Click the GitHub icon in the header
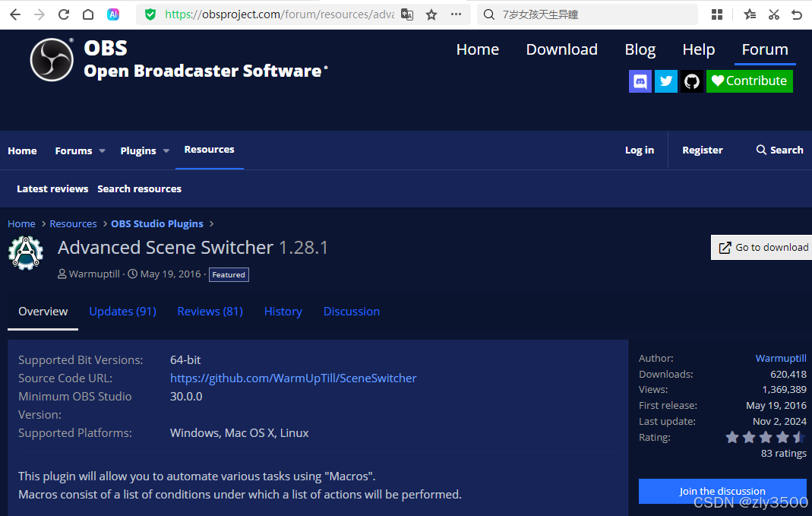Screen dimensions: 812x516 click(x=691, y=81)
